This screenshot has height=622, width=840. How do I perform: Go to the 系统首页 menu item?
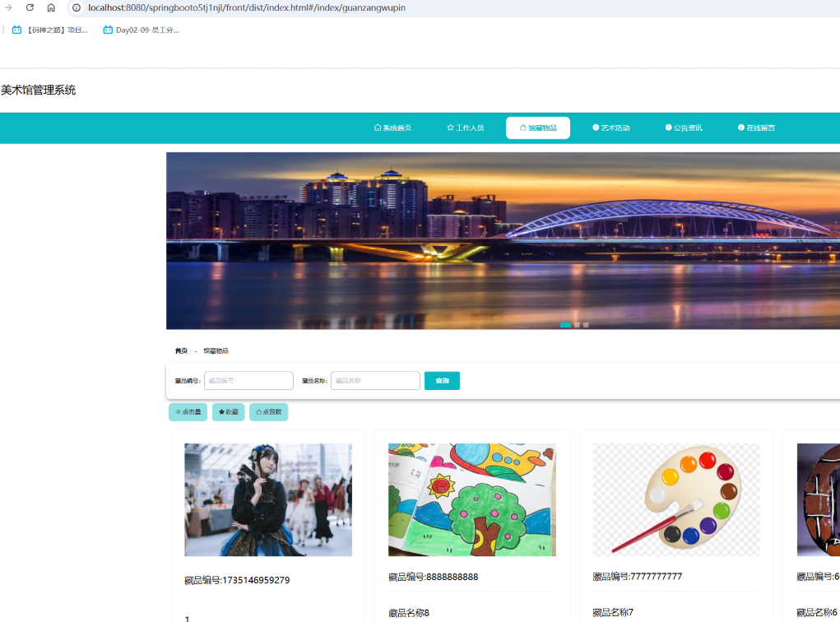[392, 128]
